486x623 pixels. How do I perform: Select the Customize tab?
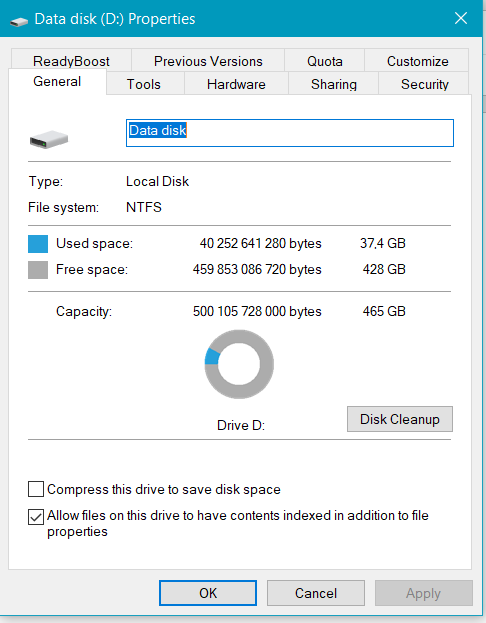(x=417, y=61)
